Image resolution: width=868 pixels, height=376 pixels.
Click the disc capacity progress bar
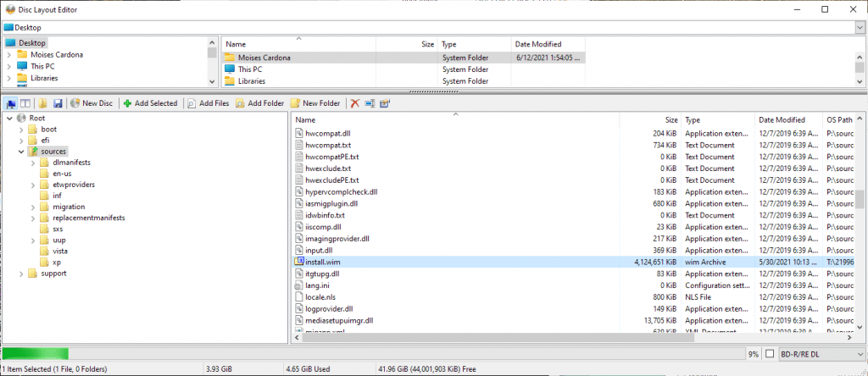(x=371, y=354)
